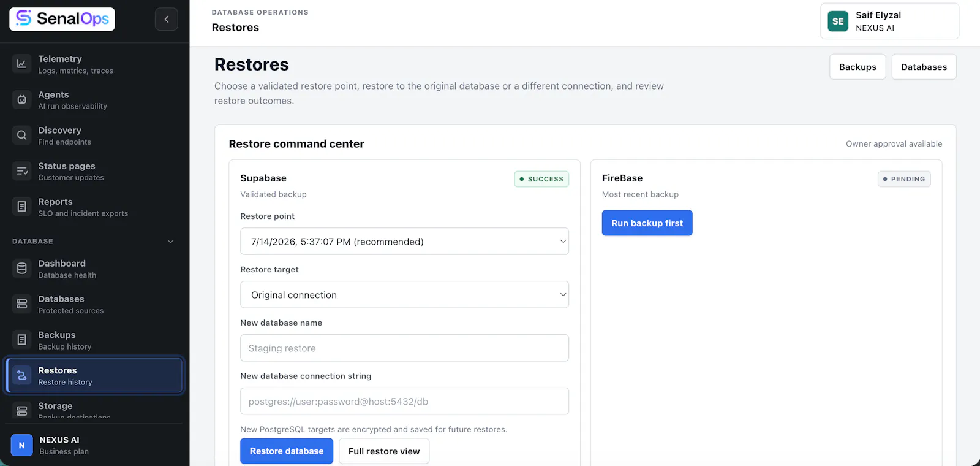
Task: Click the Databases server icon
Action: (x=22, y=304)
